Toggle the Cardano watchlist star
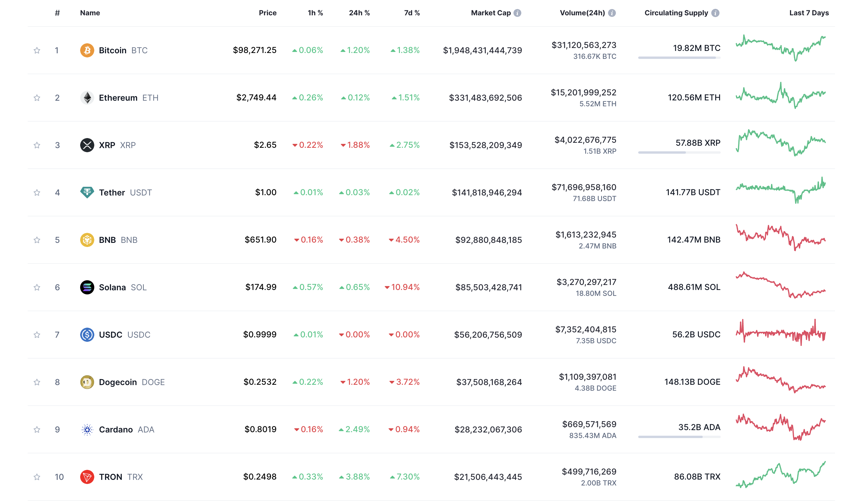Screen dimensions: 868x504 pos(37,430)
